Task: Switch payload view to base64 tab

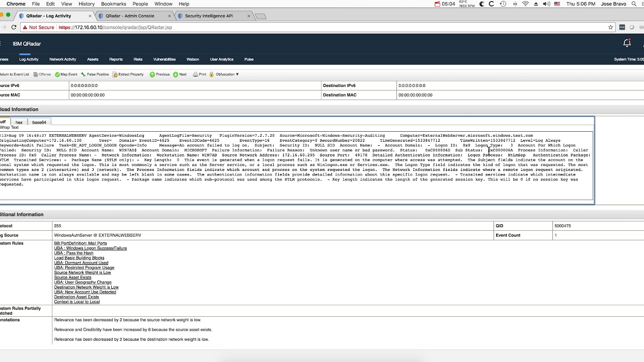Action: 39,122
